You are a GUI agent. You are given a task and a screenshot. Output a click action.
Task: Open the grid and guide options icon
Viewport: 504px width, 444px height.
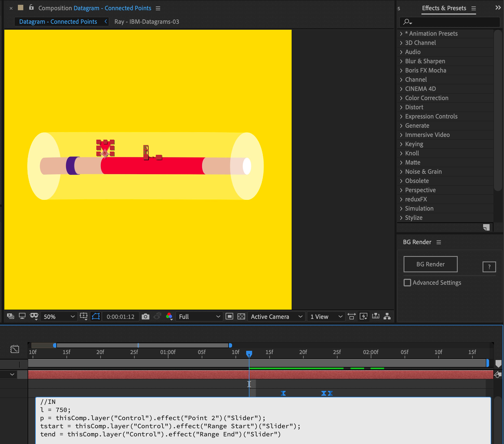(83, 316)
